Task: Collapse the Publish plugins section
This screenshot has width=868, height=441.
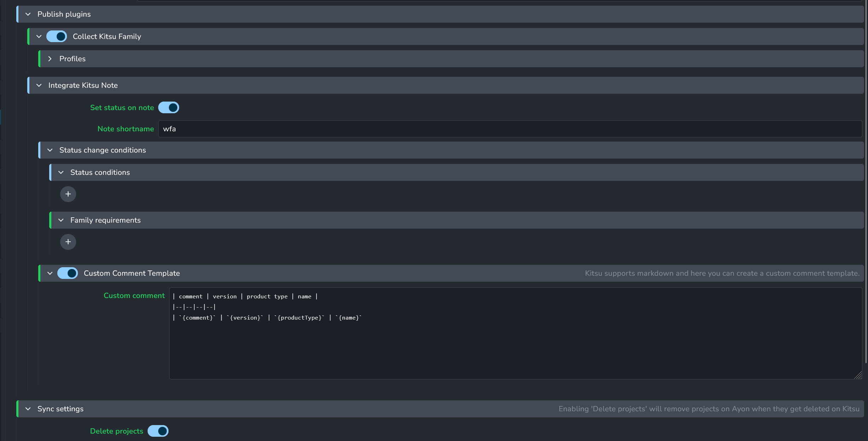Action: [28, 14]
